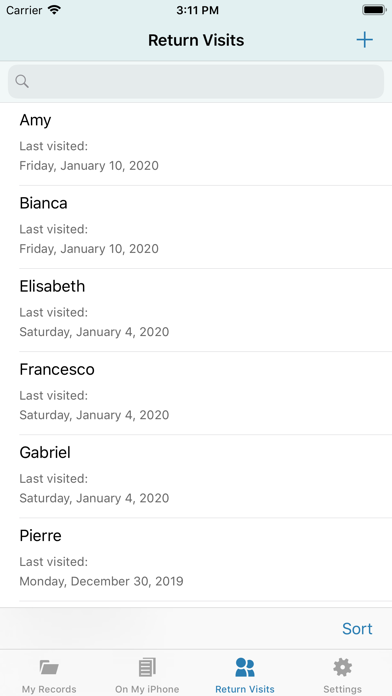Tap the battery indicator in status bar

pyautogui.click(x=374, y=10)
